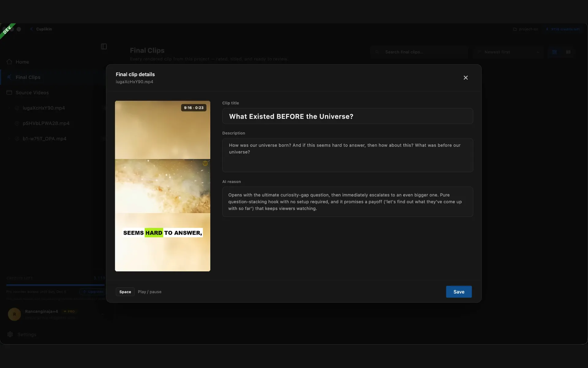Focus the Search final clips field
588x368 pixels.
pyautogui.click(x=419, y=52)
